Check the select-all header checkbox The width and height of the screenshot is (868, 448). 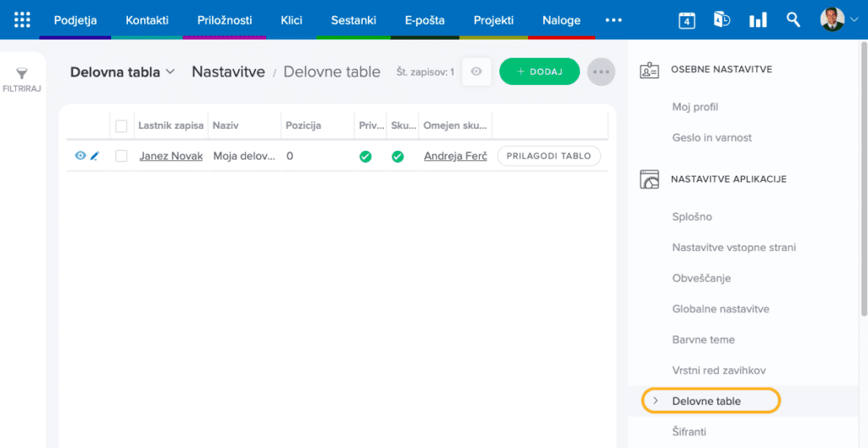pos(121,126)
